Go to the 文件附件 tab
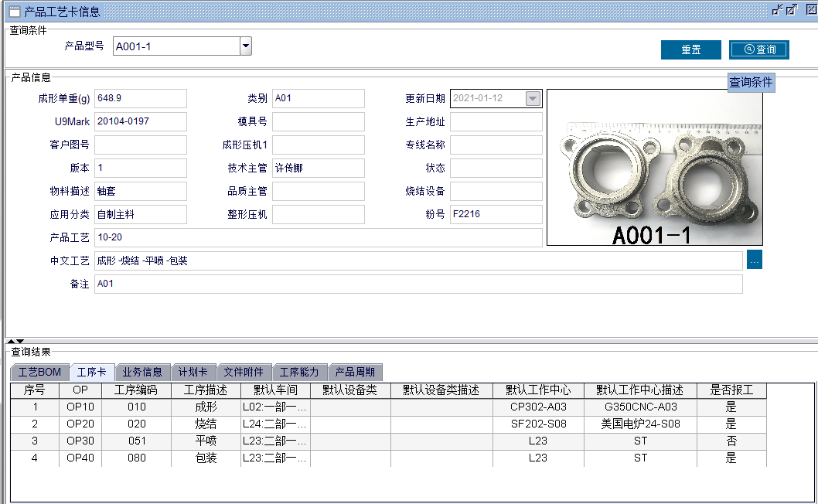 [244, 373]
